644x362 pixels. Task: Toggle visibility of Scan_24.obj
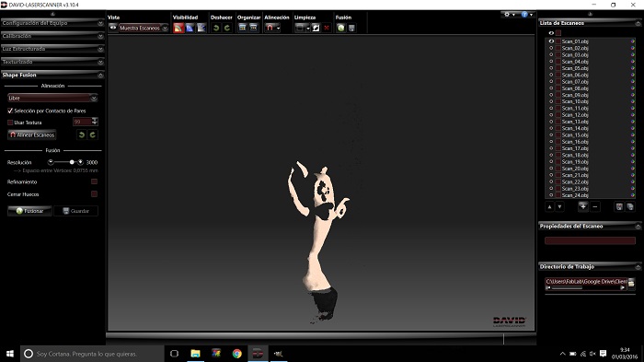coord(551,195)
